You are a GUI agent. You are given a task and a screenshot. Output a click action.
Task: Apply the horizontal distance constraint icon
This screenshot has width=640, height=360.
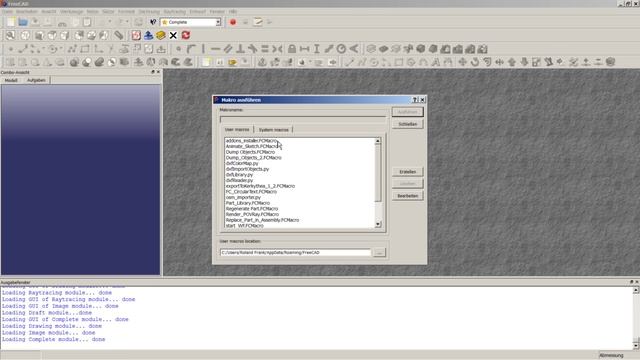[x=304, y=49]
